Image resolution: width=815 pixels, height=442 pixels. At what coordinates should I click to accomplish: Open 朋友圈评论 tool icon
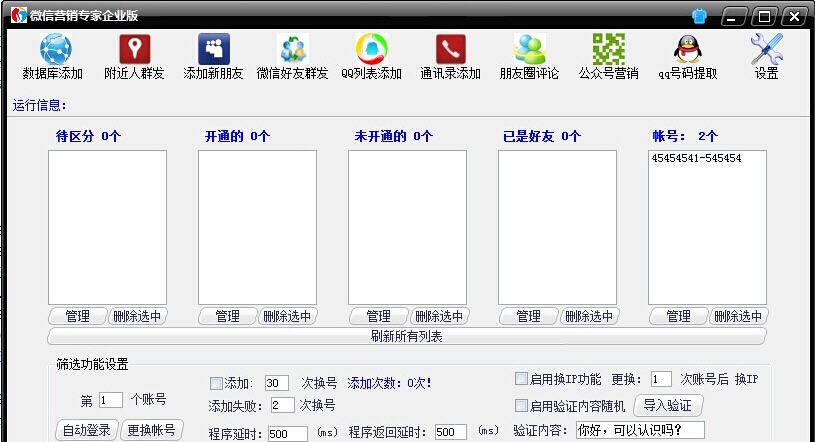[x=530, y=49]
